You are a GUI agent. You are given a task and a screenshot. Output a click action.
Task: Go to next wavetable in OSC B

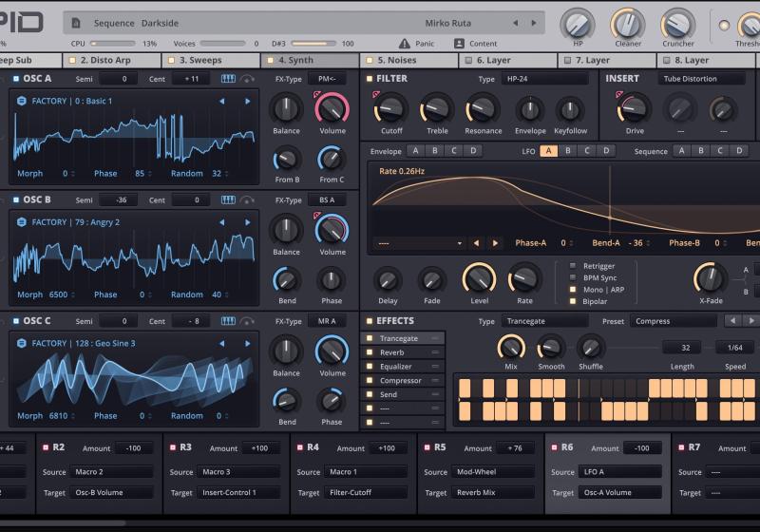point(248,222)
